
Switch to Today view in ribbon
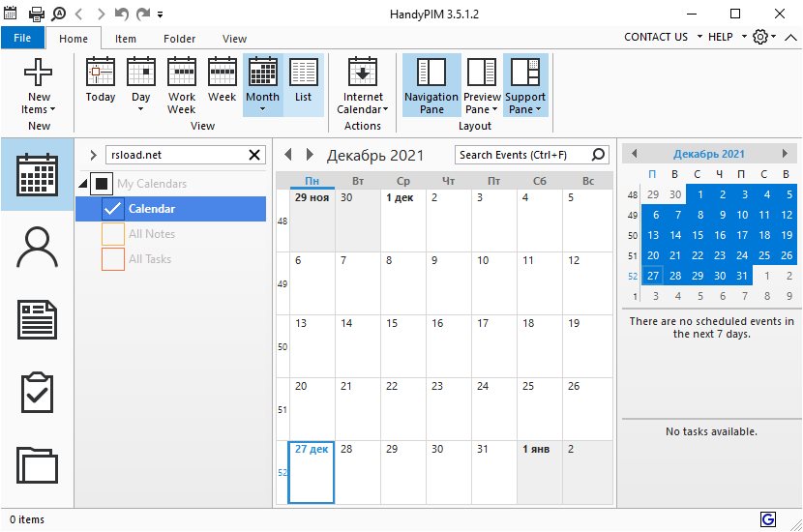101,83
